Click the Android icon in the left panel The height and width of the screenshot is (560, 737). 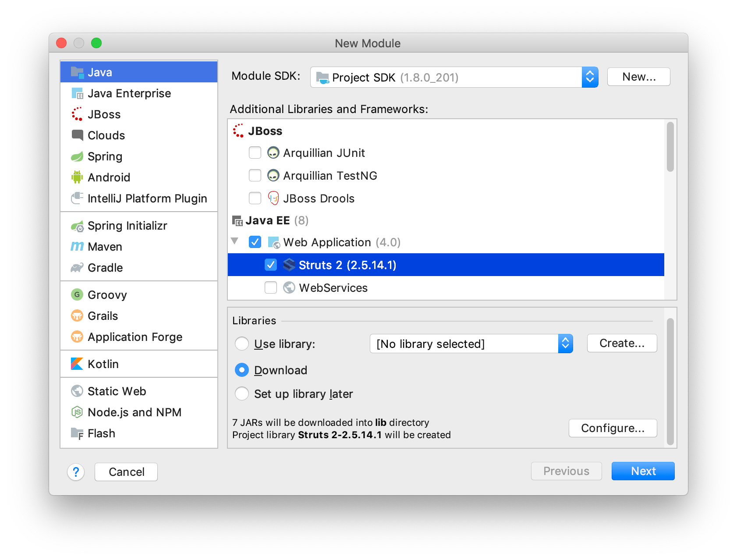tap(77, 177)
